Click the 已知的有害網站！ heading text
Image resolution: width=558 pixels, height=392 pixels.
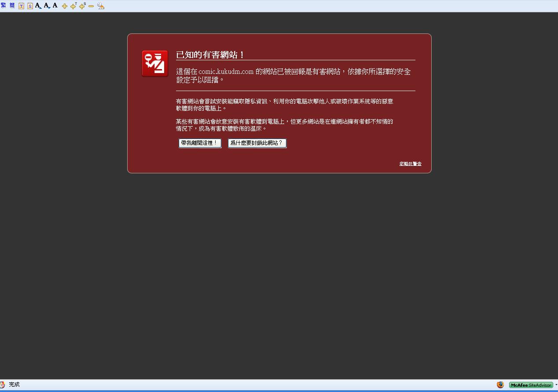210,55
